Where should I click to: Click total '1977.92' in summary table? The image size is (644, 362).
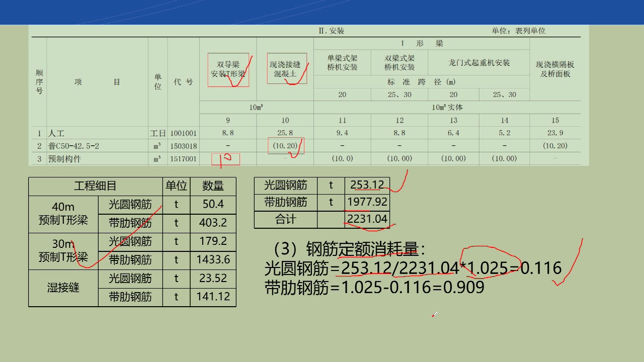[367, 202]
